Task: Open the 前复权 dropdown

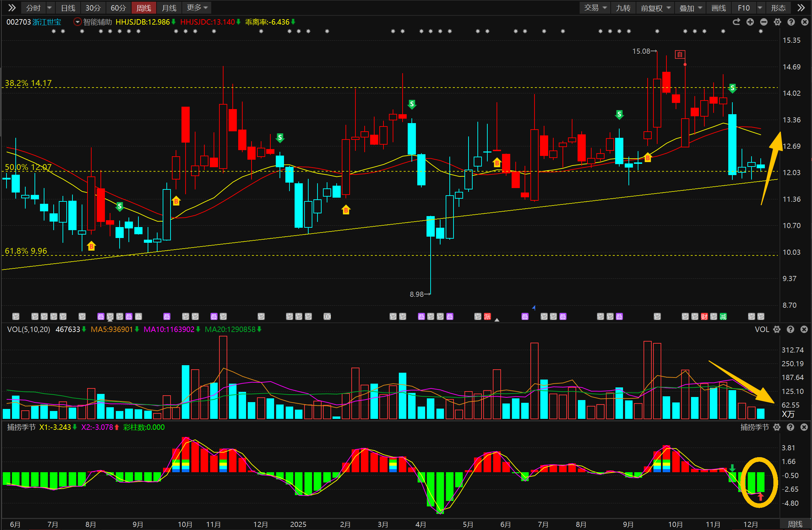Action: pyautogui.click(x=655, y=8)
